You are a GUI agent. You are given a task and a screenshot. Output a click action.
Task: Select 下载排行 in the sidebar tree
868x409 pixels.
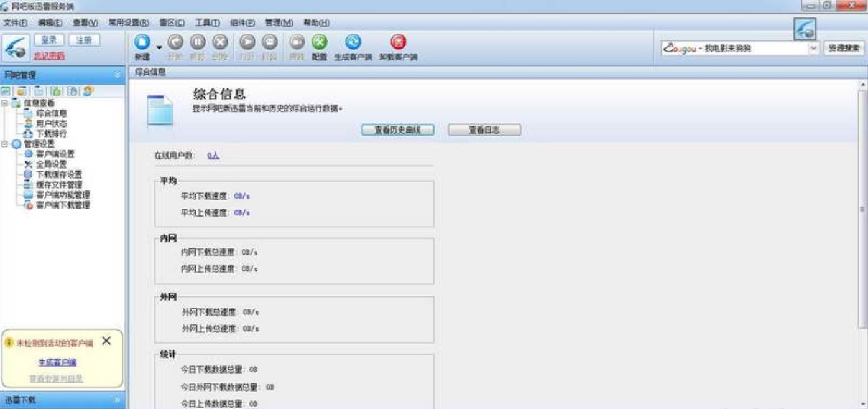[x=51, y=133]
